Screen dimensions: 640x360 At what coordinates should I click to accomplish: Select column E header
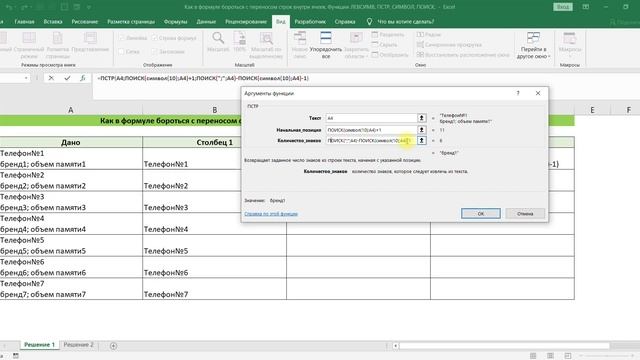[592, 110]
